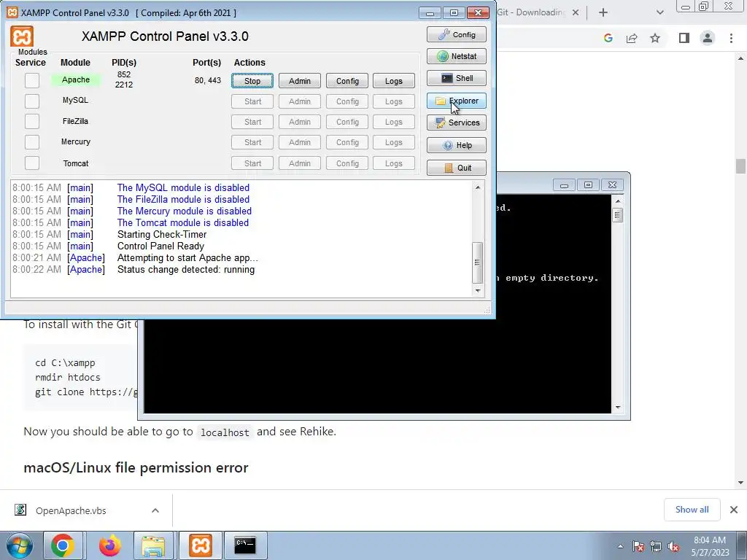Open the Windows Start menu
This screenshot has height=560, width=747.
[20, 545]
